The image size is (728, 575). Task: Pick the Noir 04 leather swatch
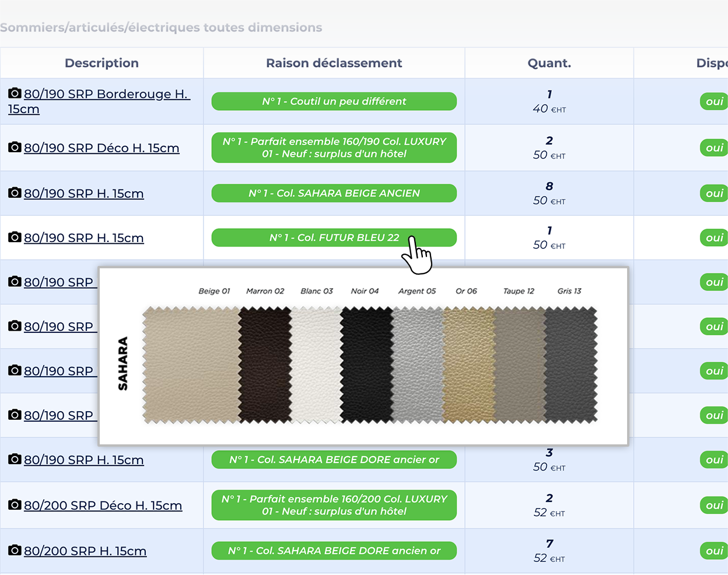pos(366,364)
